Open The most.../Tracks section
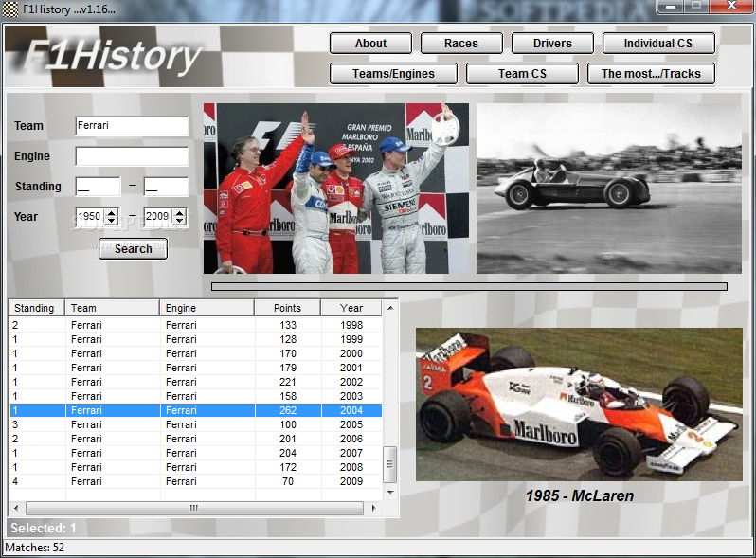756x558 pixels. tap(651, 74)
